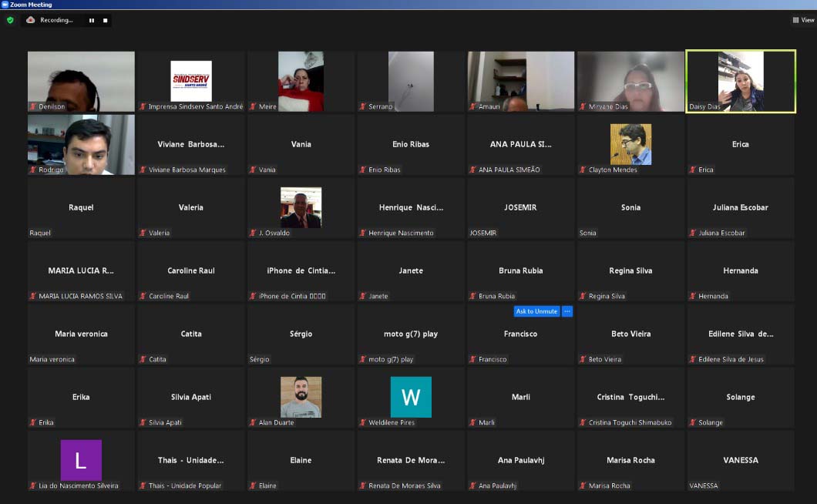The height and width of the screenshot is (504, 817).
Task: Select the teal W avatar tile
Action: point(411,397)
